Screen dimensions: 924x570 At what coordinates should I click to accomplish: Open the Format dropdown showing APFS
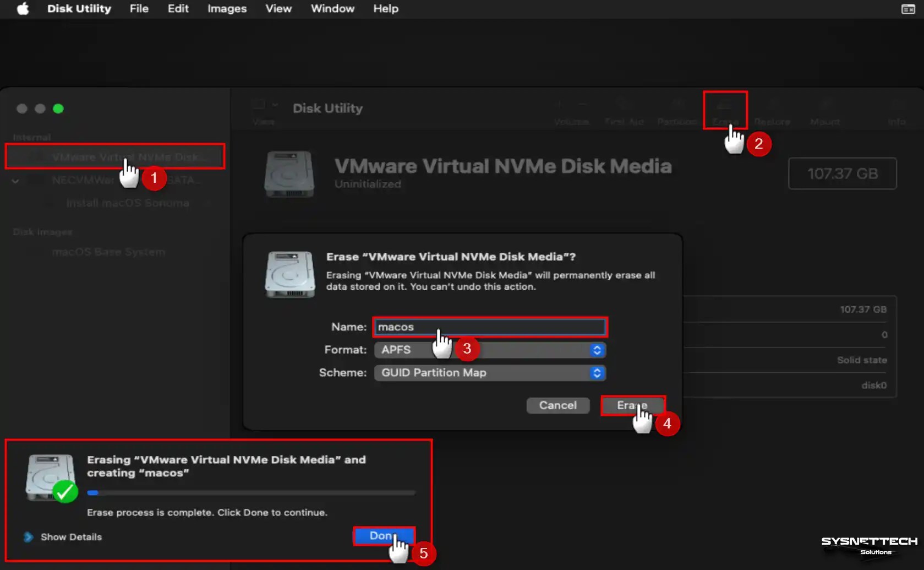(490, 350)
